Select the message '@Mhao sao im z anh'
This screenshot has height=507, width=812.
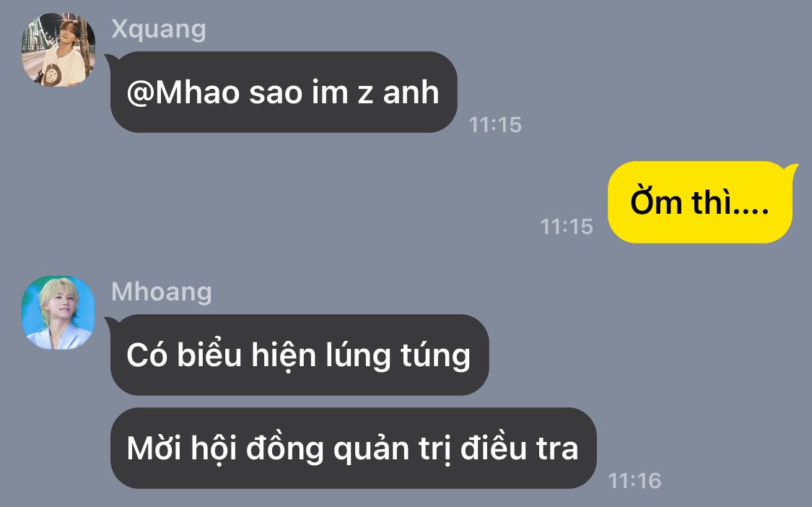click(x=284, y=92)
